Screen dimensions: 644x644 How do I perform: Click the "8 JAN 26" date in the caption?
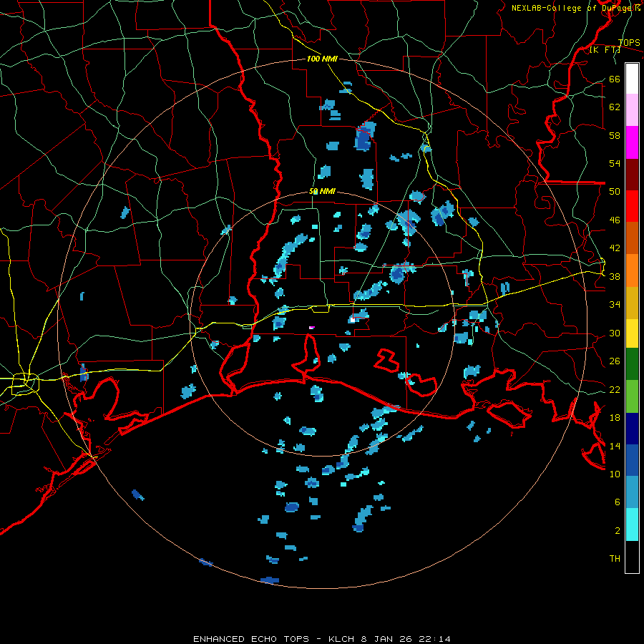point(387,639)
